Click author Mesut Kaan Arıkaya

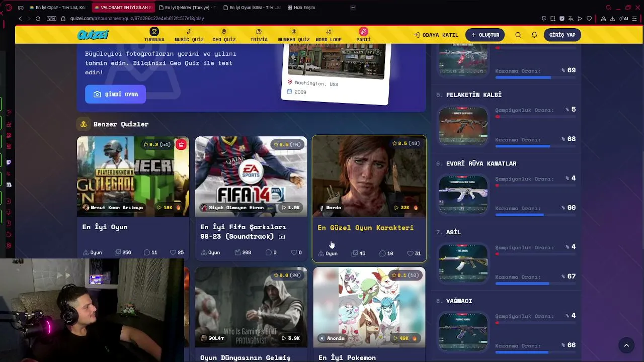click(114, 207)
